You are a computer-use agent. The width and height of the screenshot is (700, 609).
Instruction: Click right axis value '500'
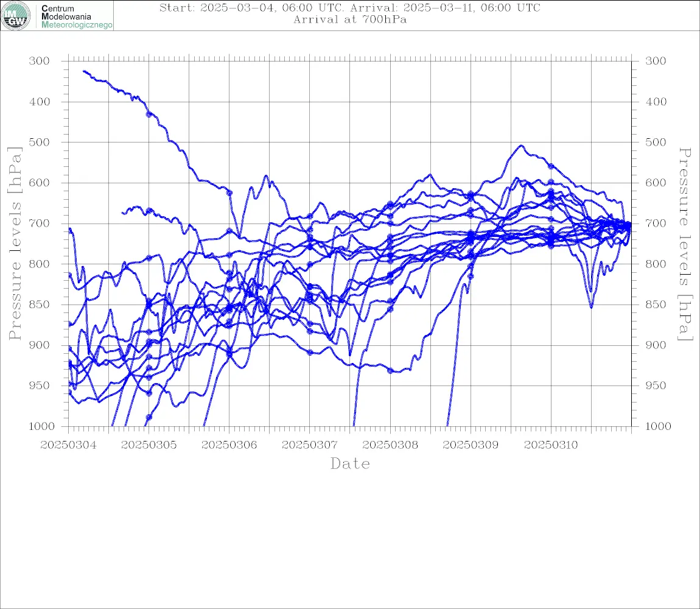click(656, 142)
